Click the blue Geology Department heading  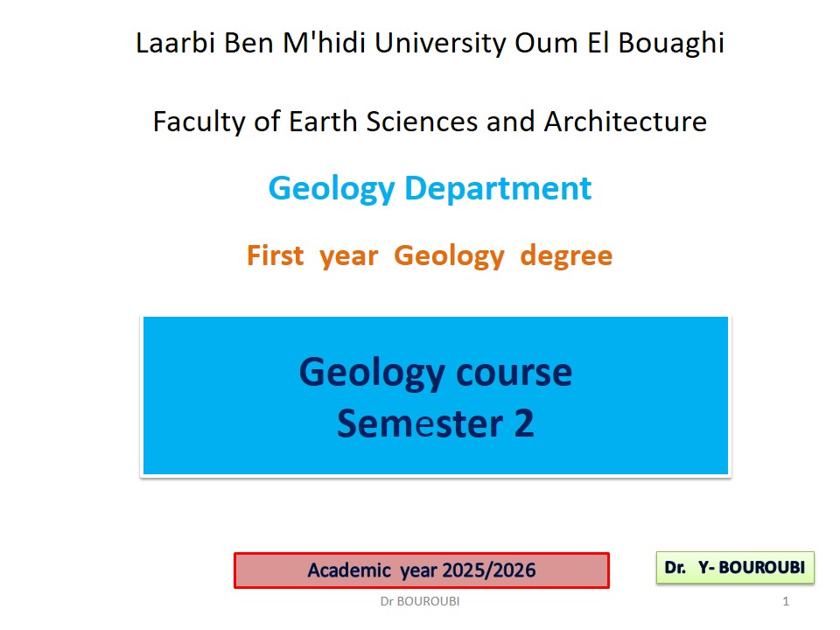[430, 188]
